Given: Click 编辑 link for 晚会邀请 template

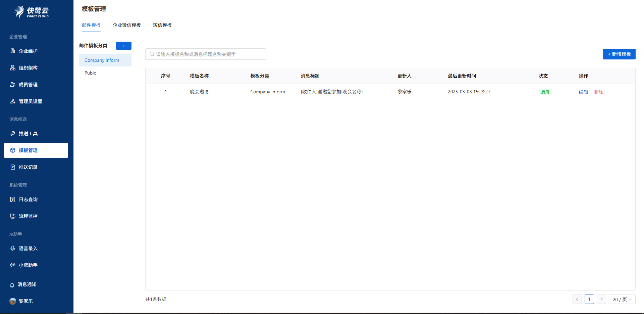Looking at the screenshot, I should 583,92.
